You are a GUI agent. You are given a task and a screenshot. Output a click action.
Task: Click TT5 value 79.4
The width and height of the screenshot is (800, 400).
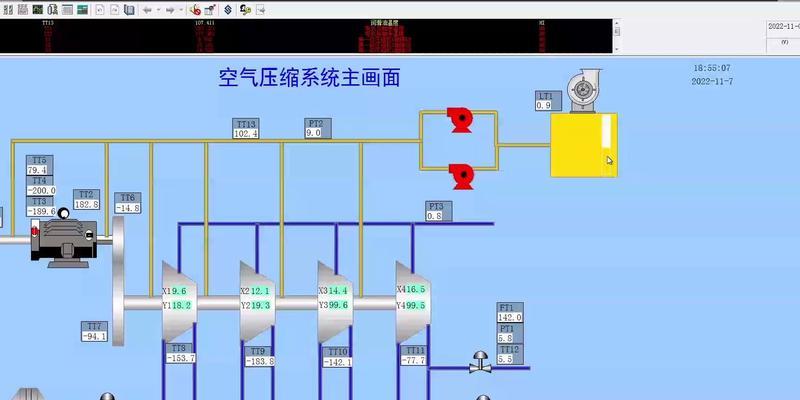point(37,170)
